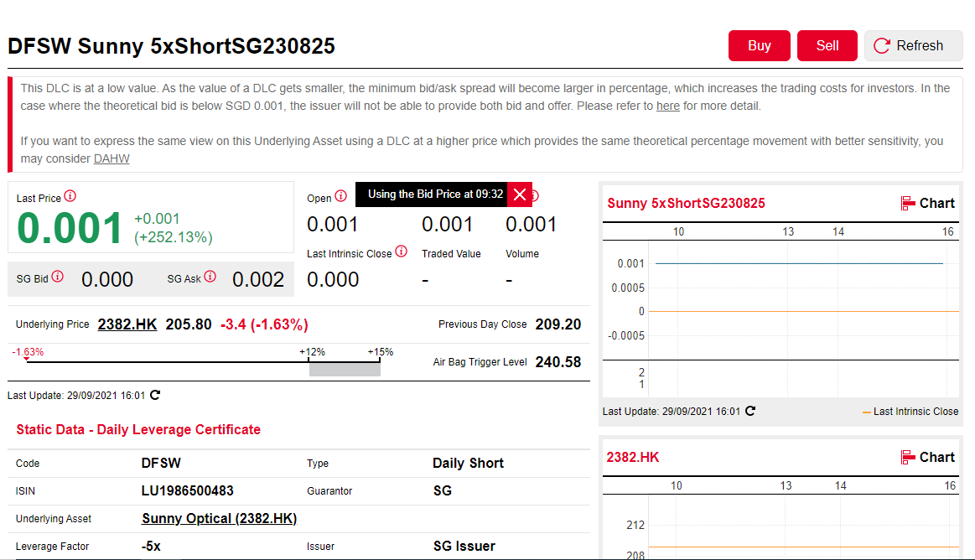Click the DFSW Sunny 5xShortSG230825 page title
The height and width of the screenshot is (560, 975).
pyautogui.click(x=172, y=46)
